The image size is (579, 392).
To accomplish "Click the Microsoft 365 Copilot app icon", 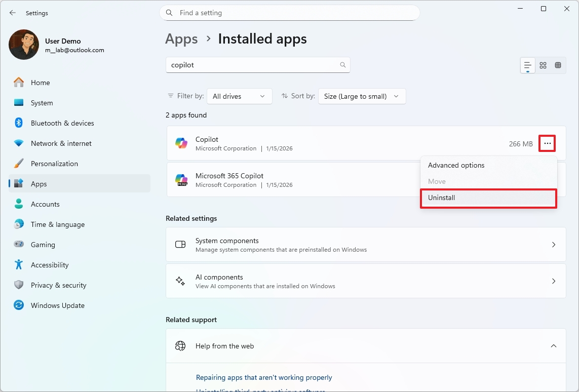I will pyautogui.click(x=181, y=180).
